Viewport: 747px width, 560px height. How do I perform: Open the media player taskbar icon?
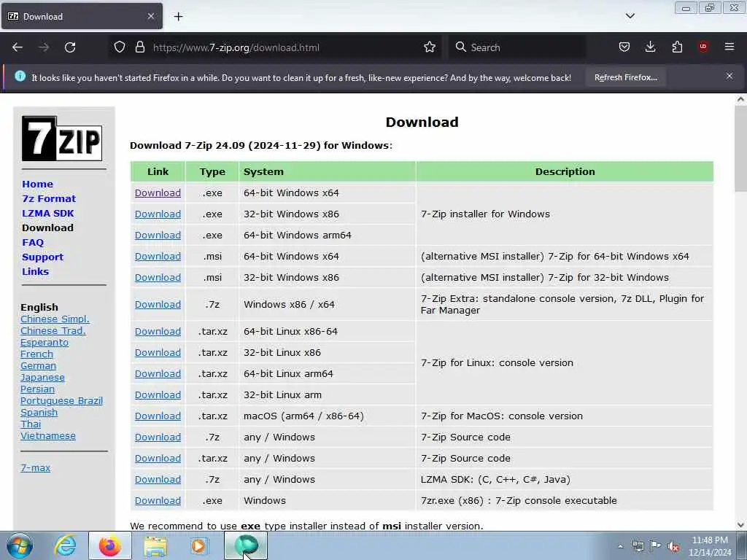pos(198,545)
